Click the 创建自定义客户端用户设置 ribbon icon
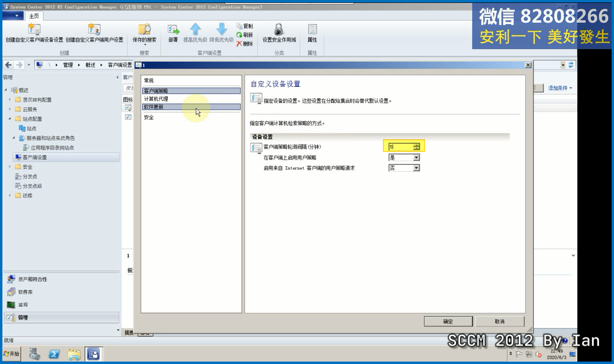Viewport: 614px width, 364px height. click(x=94, y=30)
